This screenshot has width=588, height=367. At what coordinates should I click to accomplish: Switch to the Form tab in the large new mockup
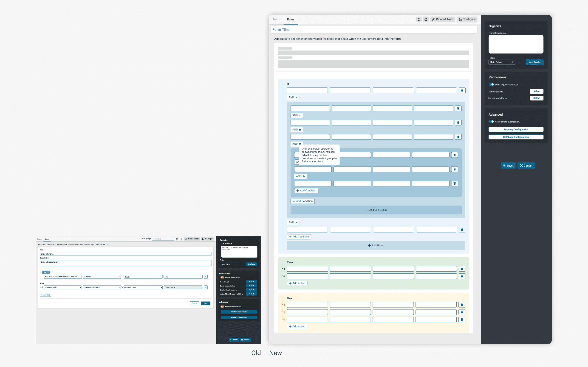click(x=276, y=19)
